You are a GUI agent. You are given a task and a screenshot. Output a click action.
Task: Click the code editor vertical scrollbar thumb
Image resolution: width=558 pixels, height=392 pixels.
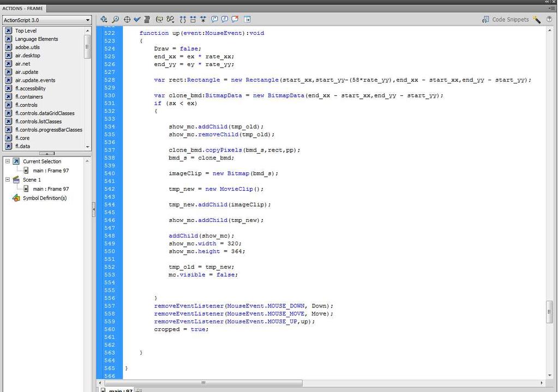549,312
